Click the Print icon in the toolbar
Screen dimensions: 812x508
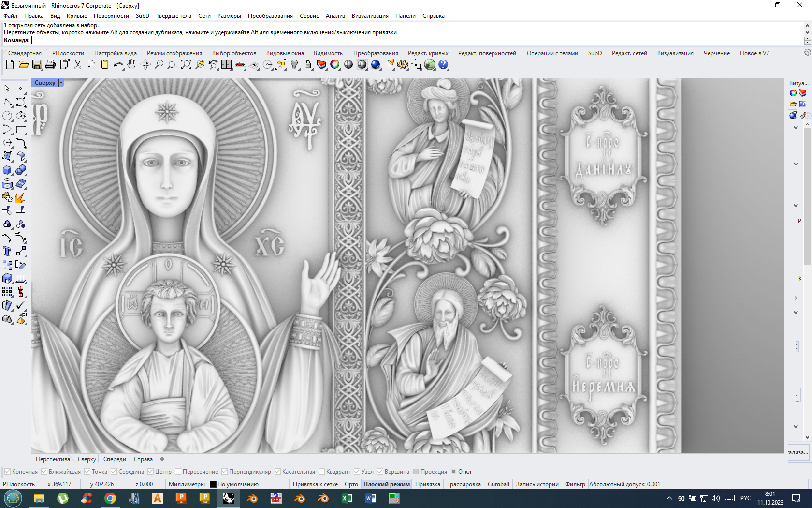(50, 64)
